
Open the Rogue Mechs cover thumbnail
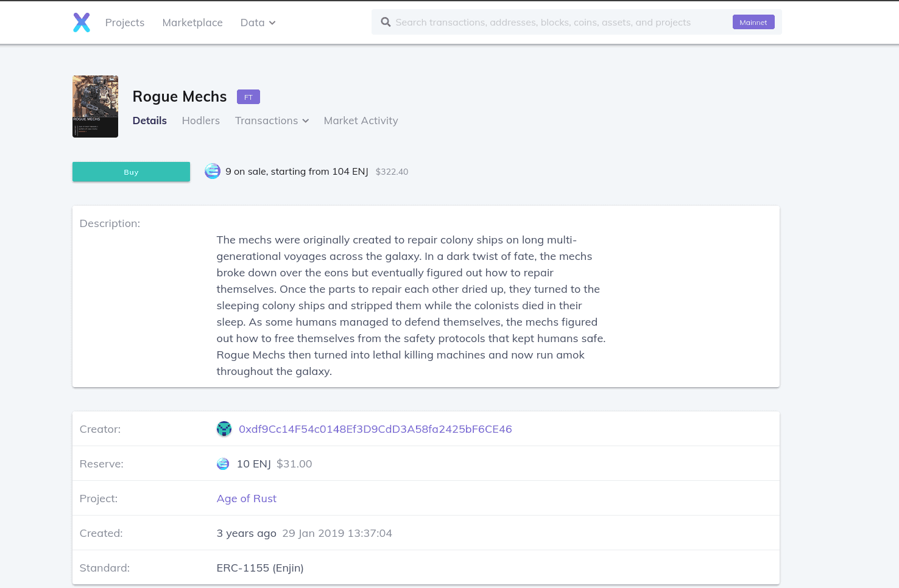click(x=95, y=107)
